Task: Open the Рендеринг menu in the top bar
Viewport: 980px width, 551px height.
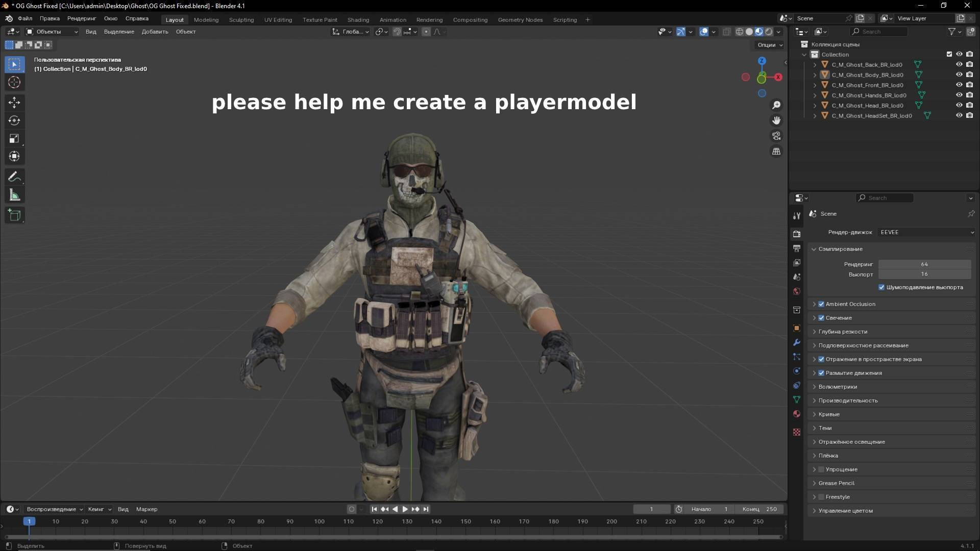Action: (81, 18)
